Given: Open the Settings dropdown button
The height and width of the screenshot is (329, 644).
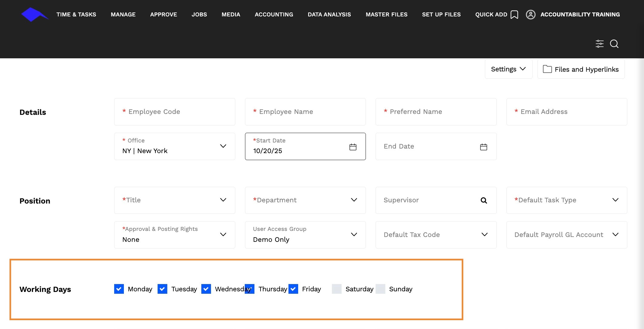Looking at the screenshot, I should tap(509, 69).
